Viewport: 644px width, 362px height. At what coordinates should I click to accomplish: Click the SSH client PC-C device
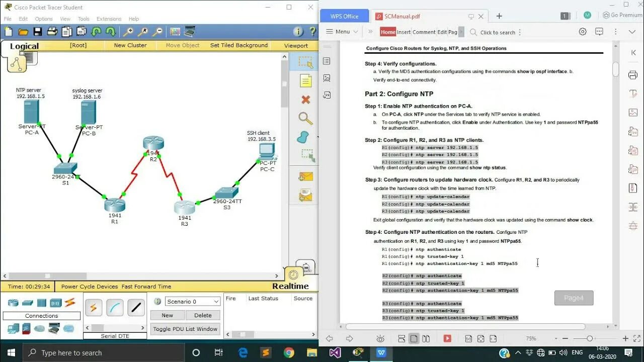[x=267, y=152]
